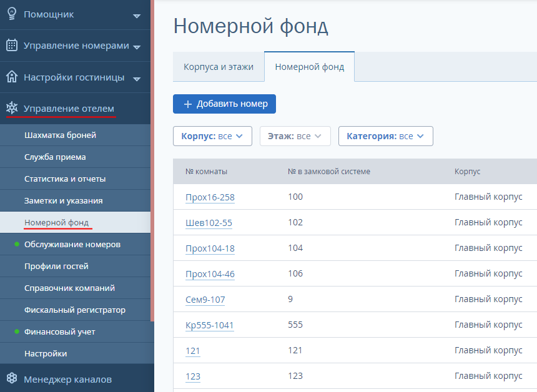Click the Менеджер каналов flower icon
The image size is (537, 392).
12,378
